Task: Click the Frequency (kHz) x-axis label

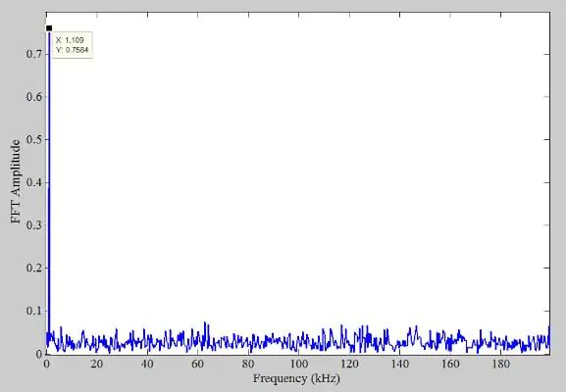Action: tap(296, 378)
